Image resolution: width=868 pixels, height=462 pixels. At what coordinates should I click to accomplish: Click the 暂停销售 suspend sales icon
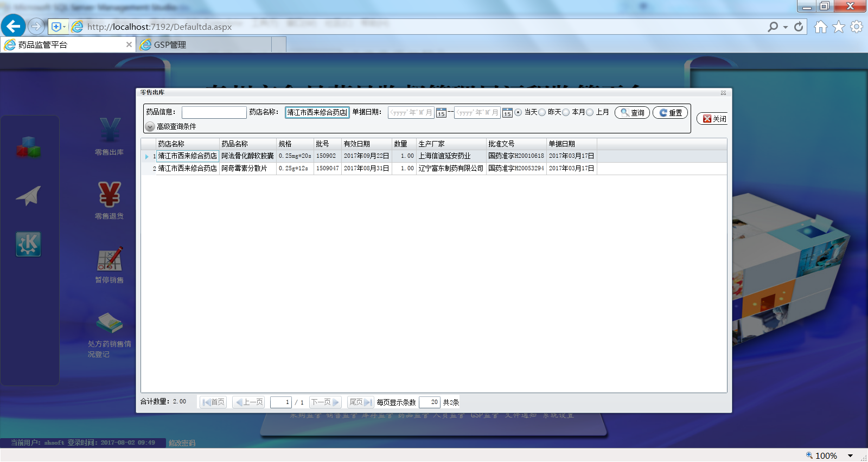pos(110,259)
